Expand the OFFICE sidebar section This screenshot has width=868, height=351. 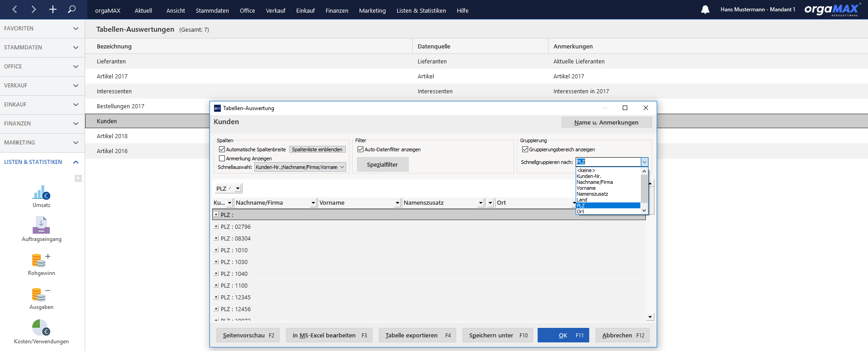[42, 67]
